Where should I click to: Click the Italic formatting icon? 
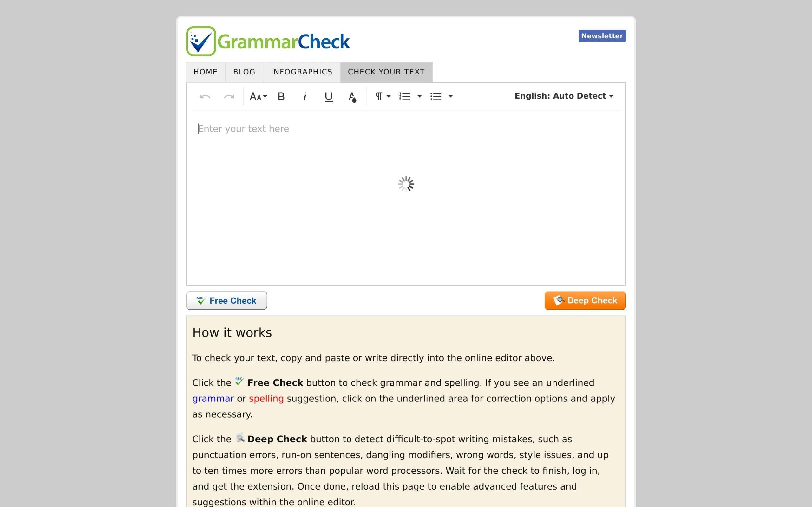(x=304, y=96)
